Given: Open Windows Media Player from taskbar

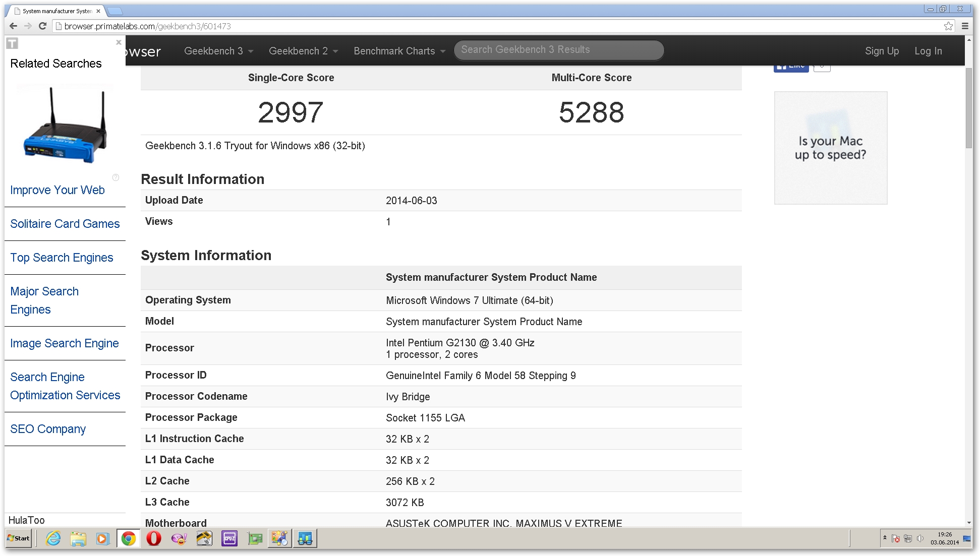Looking at the screenshot, I should [102, 539].
